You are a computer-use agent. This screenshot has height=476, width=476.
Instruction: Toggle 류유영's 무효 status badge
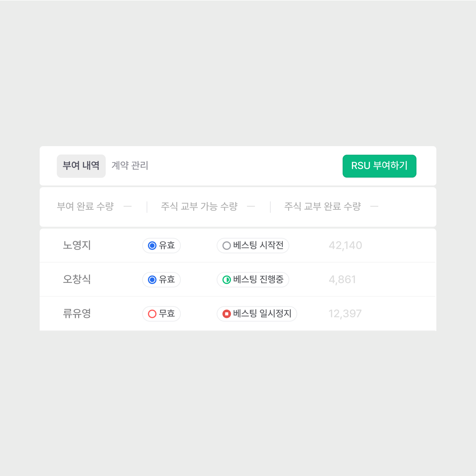[x=161, y=314]
